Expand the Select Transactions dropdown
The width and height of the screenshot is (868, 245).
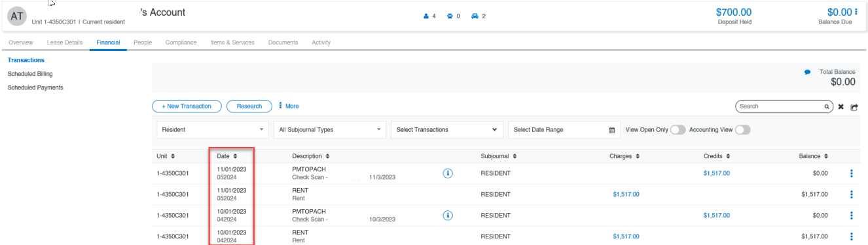click(447, 130)
